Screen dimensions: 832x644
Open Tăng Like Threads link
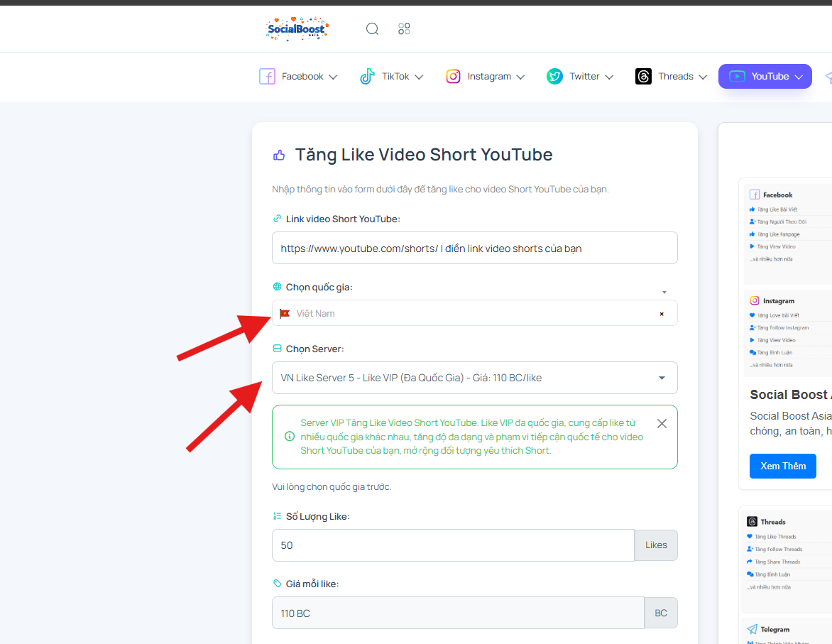pyautogui.click(x=775, y=537)
